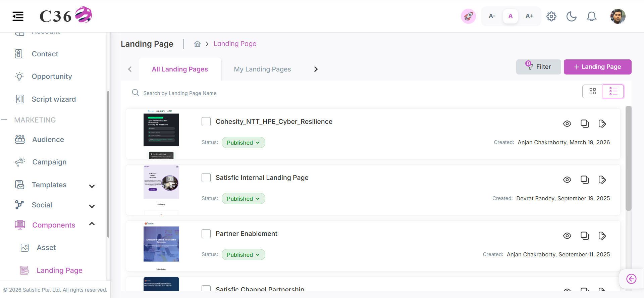This screenshot has width=644, height=298.
Task: Duplicate Satisfic Internal Landing Page
Action: click(x=585, y=180)
